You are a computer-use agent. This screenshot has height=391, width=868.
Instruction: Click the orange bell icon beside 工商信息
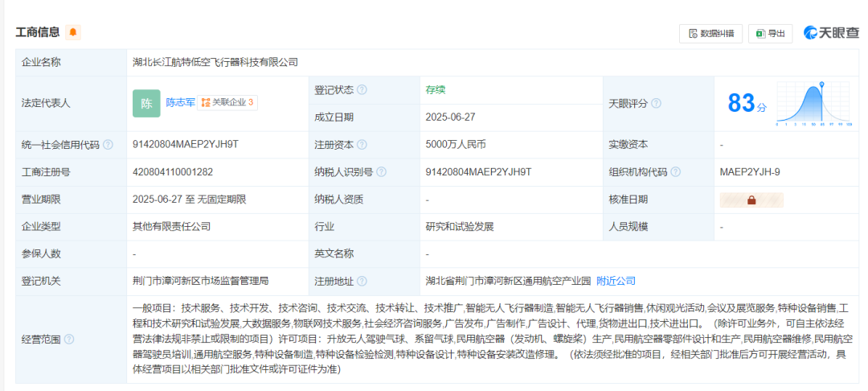coord(74,32)
